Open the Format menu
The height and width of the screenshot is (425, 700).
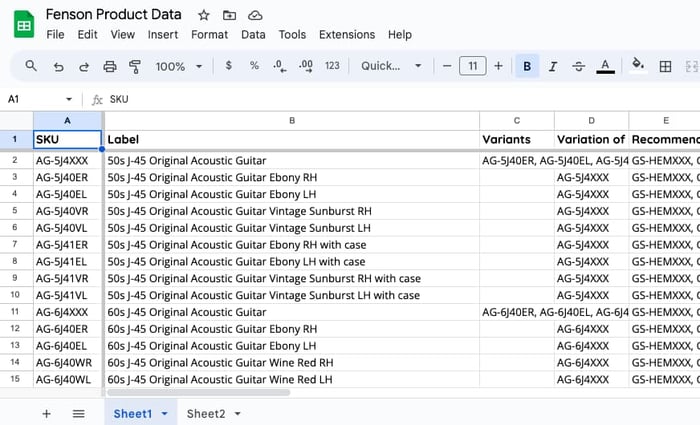pos(209,34)
